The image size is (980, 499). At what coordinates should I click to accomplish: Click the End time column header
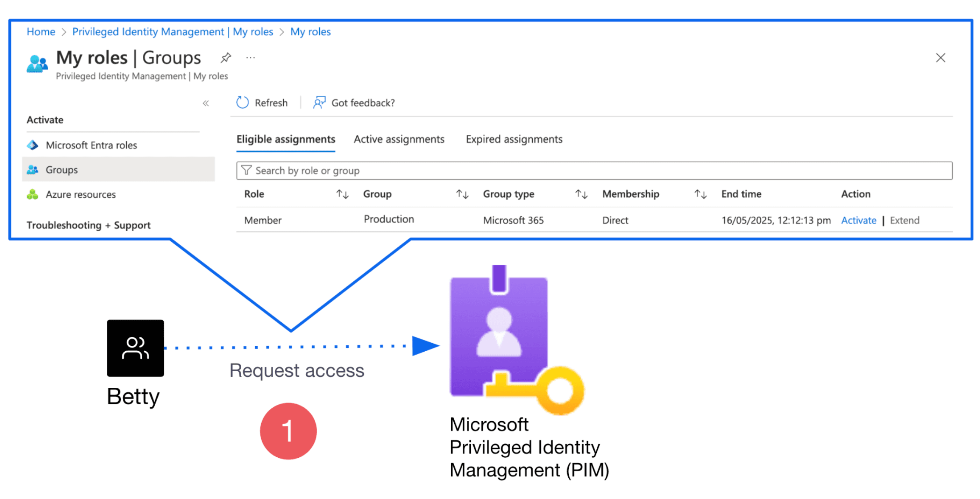(x=741, y=194)
